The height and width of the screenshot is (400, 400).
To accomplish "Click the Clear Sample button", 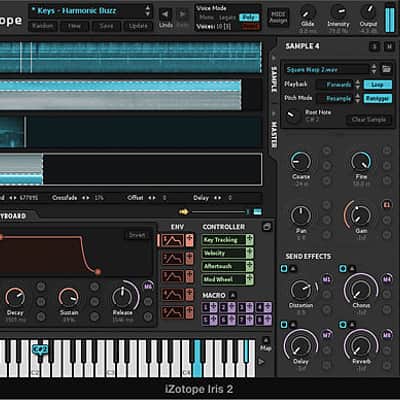I will coord(369,120).
